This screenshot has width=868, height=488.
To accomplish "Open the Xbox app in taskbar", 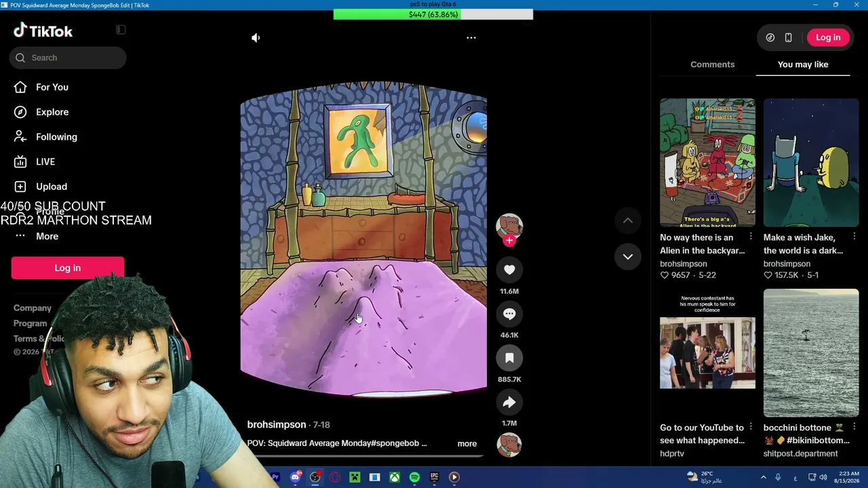I will (x=395, y=477).
